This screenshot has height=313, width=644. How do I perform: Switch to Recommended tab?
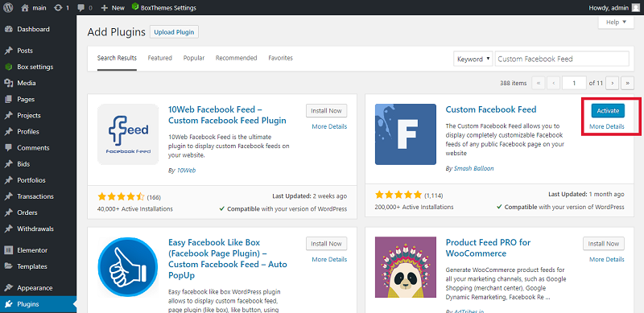(236, 58)
